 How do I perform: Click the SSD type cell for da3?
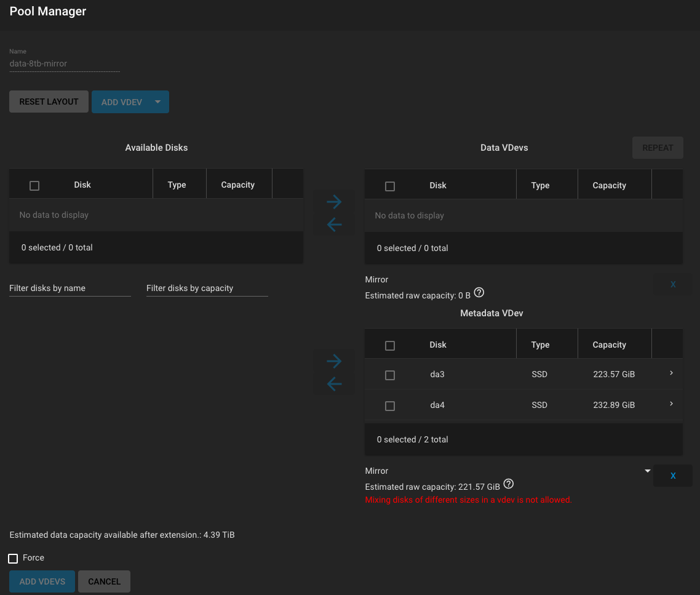[539, 374]
